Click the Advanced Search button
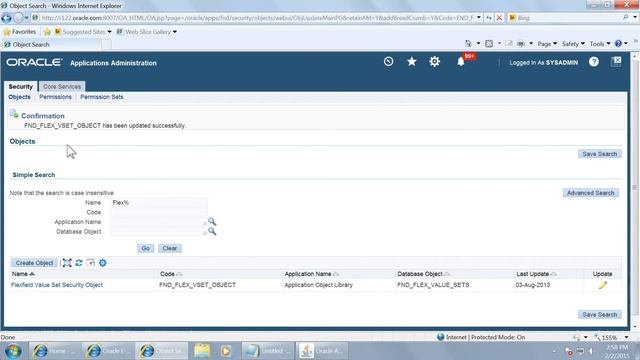Screen dimensions: 640x360 [x=590, y=193]
